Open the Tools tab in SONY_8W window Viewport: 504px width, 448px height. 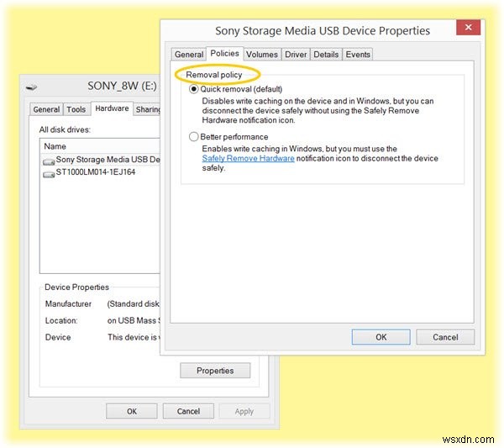coord(76,109)
